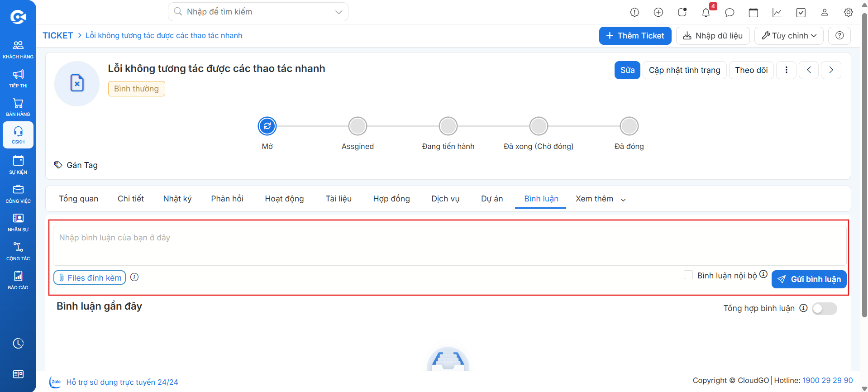Click Gán Tag to add a tag
This screenshot has height=392, width=868.
click(76, 165)
